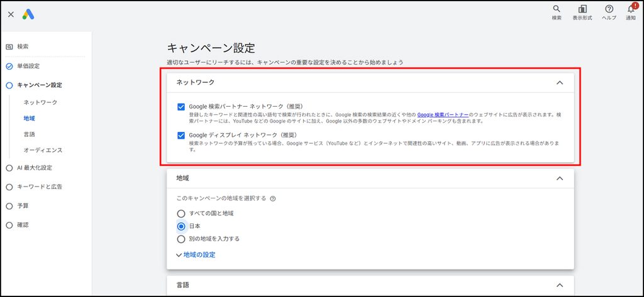Uncheck Google 検索パートナー ネットワーク checkbox
This screenshot has width=644, height=297.
pos(181,107)
